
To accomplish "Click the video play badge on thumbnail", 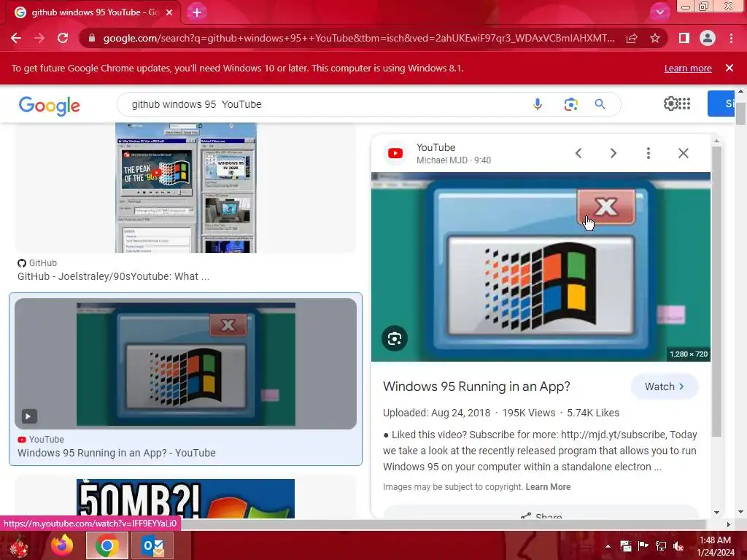I will coord(28,416).
